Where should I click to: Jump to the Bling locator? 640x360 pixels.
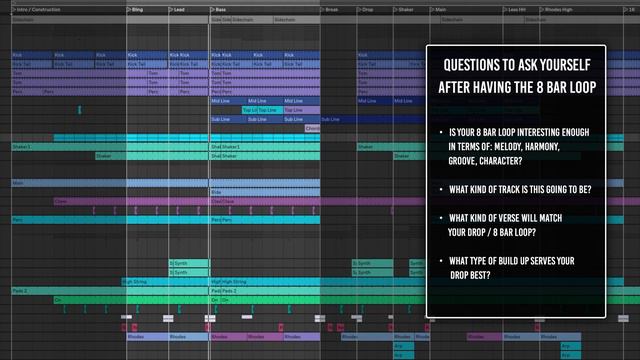coord(135,9)
